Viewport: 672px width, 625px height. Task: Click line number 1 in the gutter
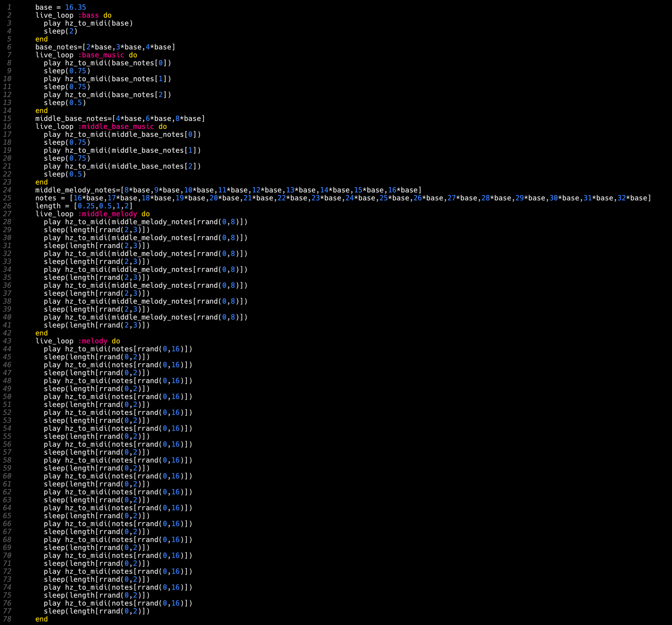pos(9,7)
